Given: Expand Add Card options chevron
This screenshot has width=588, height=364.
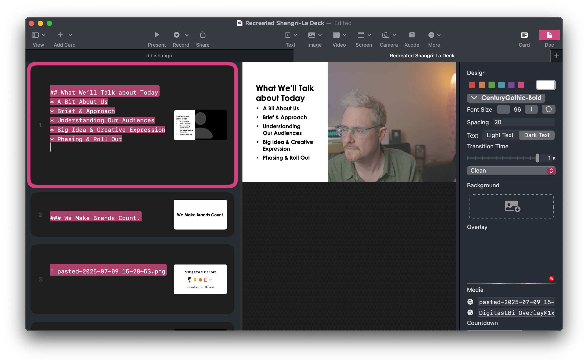Looking at the screenshot, I should [70, 35].
